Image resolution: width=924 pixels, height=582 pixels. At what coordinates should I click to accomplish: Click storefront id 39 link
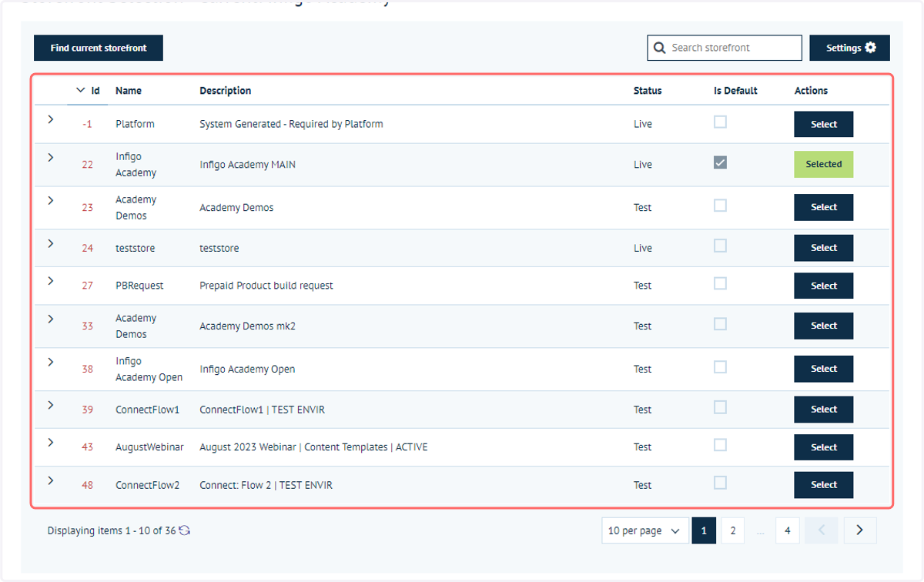[x=87, y=410]
